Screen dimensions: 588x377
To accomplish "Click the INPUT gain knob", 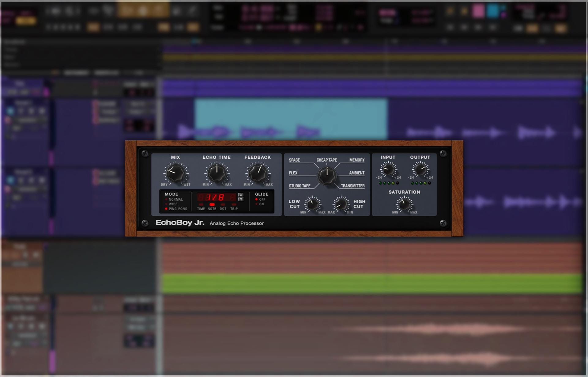I will point(388,169).
